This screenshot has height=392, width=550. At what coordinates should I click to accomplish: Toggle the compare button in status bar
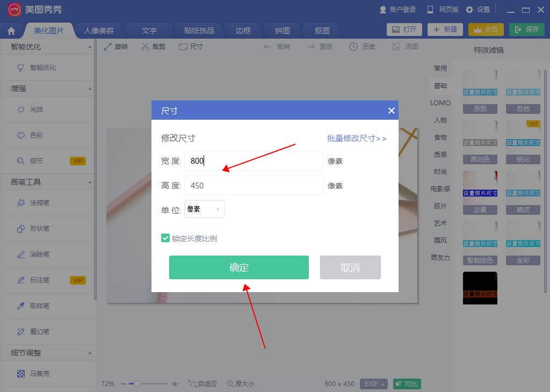click(407, 384)
